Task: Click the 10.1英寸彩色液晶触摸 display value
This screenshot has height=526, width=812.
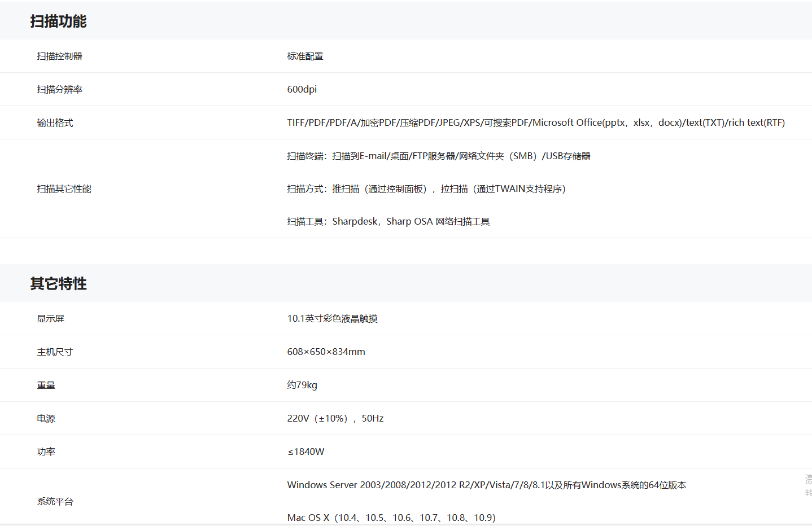Action: coord(332,319)
